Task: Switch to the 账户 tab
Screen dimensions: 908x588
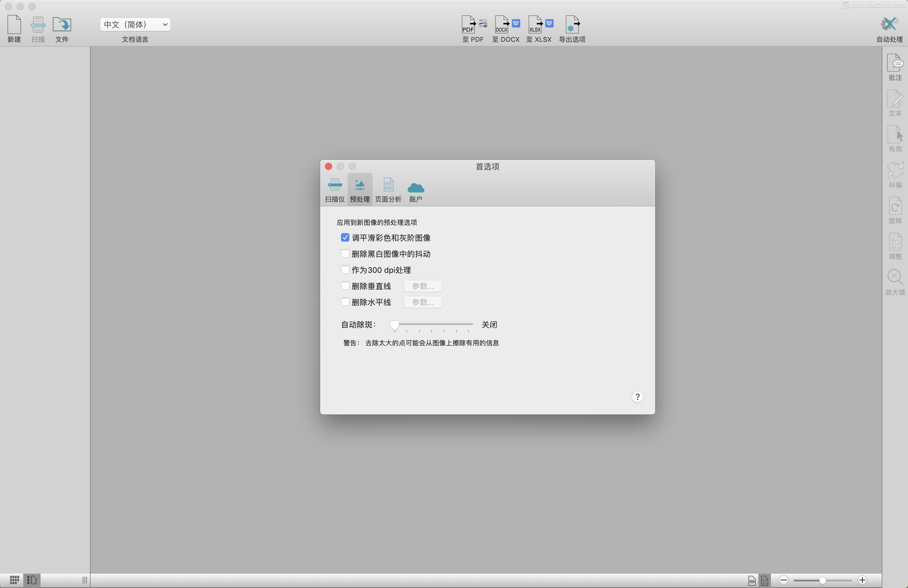Action: click(x=416, y=189)
